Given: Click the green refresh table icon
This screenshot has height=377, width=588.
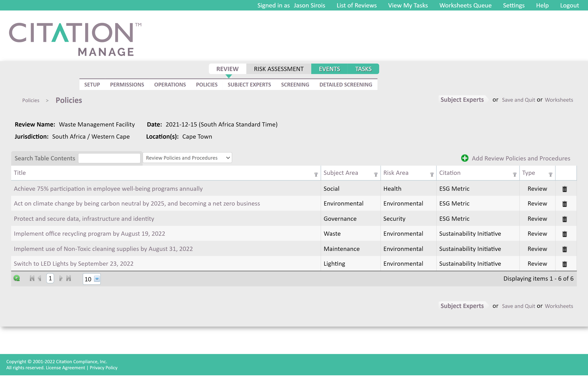Looking at the screenshot, I should point(17,278).
